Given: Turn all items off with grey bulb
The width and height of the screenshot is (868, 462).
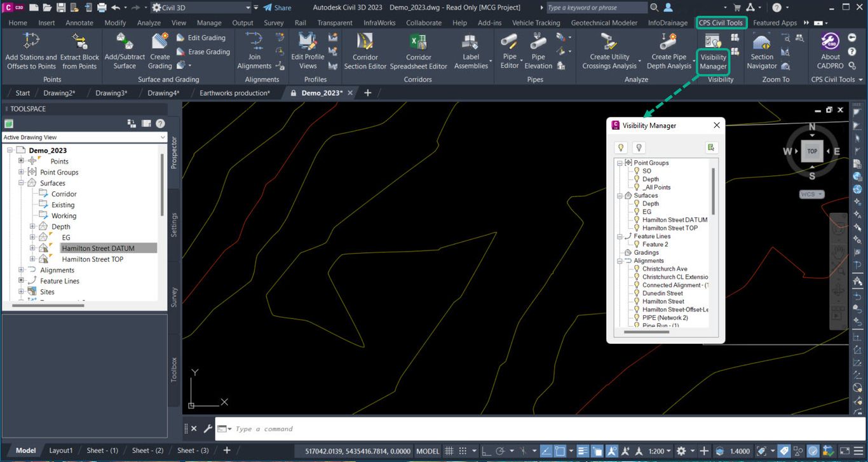Looking at the screenshot, I should click(x=639, y=147).
